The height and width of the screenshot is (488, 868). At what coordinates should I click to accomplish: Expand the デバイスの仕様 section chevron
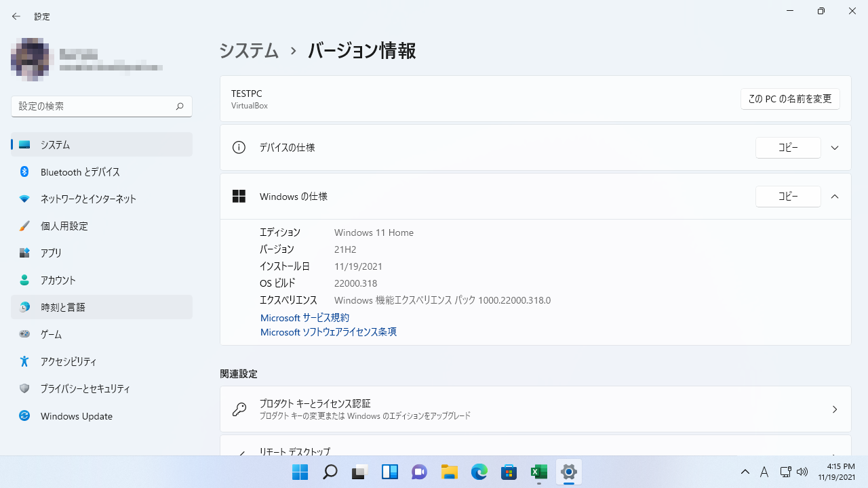[x=835, y=148]
